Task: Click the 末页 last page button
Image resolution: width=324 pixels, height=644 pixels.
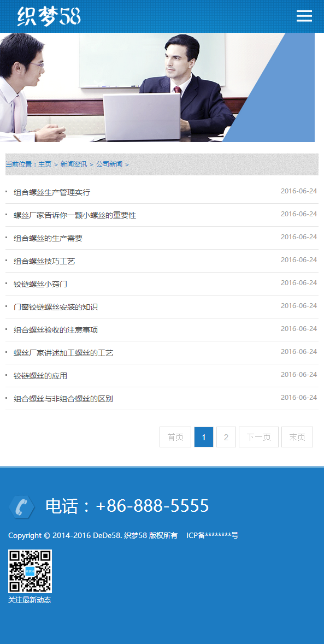Action: [297, 437]
